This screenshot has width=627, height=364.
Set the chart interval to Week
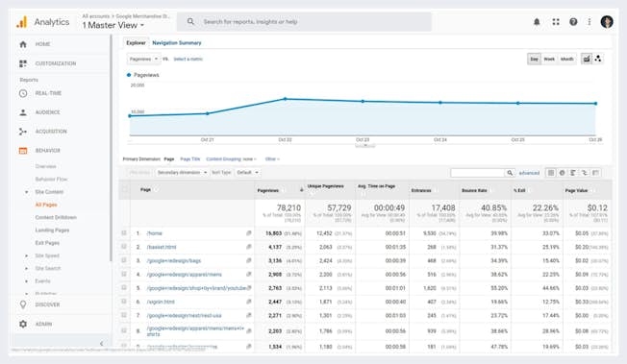[549, 60]
